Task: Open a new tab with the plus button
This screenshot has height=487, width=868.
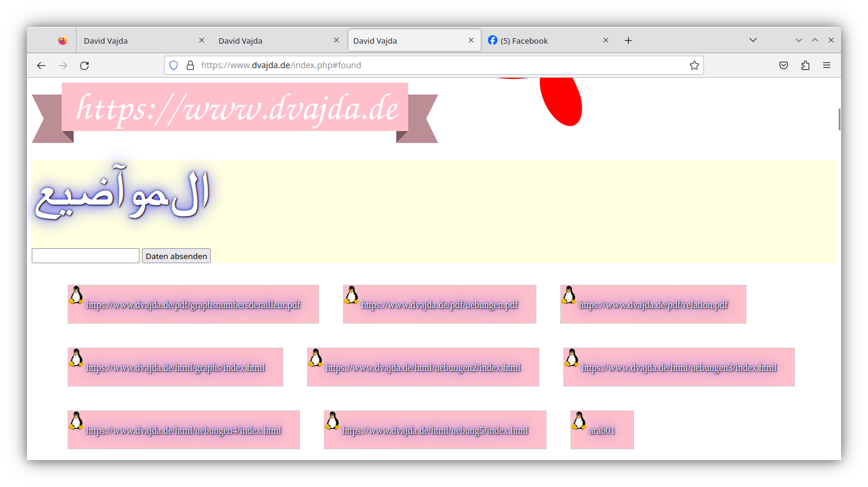Action: pyautogui.click(x=627, y=40)
